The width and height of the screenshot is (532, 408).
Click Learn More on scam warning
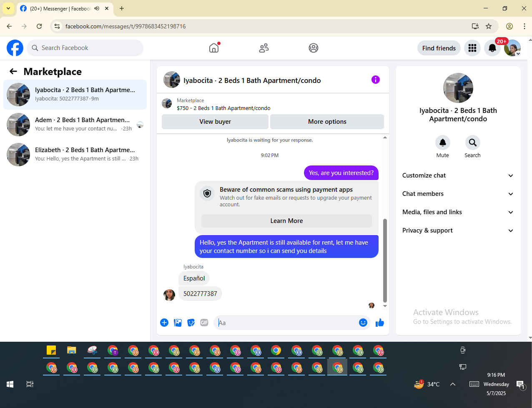point(286,221)
